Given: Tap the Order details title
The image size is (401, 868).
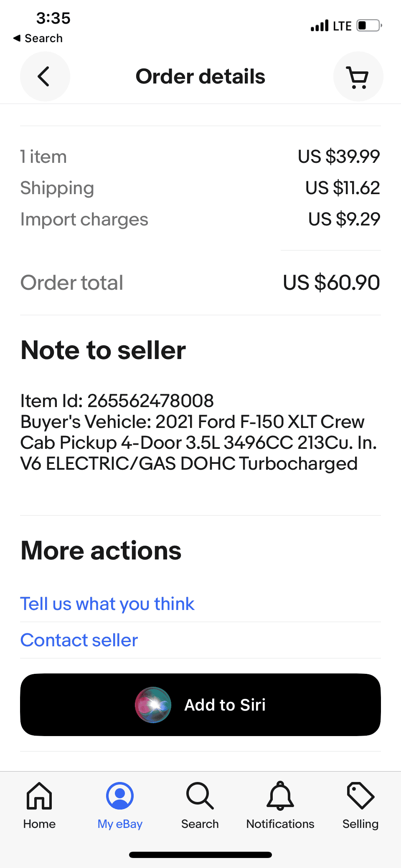Looking at the screenshot, I should pyautogui.click(x=200, y=76).
